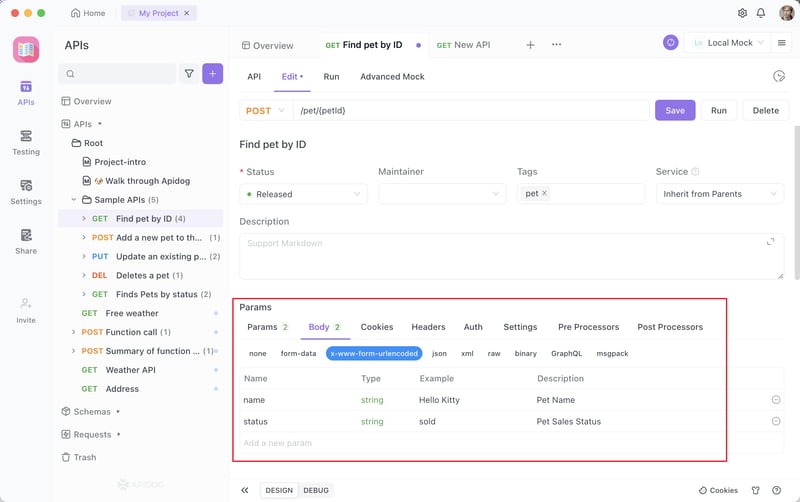Click the Delete button
The height and width of the screenshot is (502, 800).
pyautogui.click(x=765, y=110)
